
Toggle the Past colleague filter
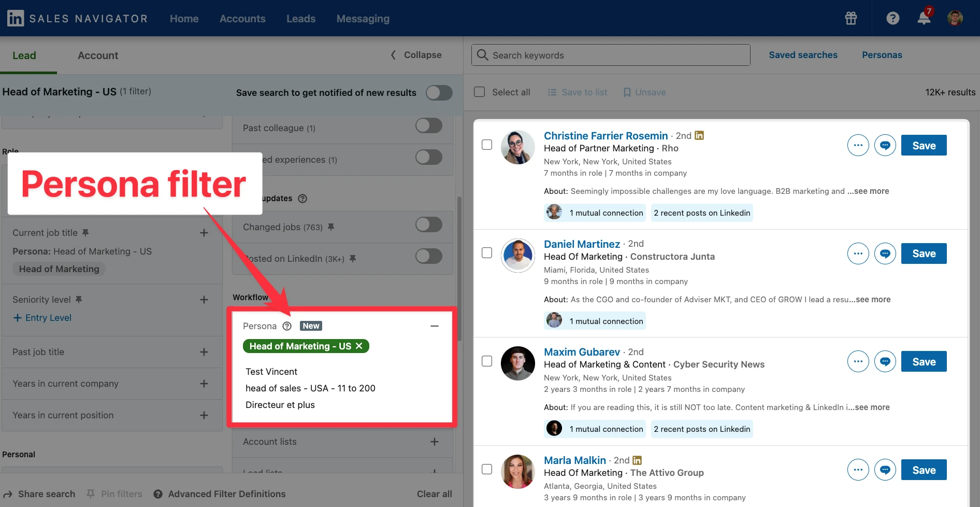coord(429,125)
